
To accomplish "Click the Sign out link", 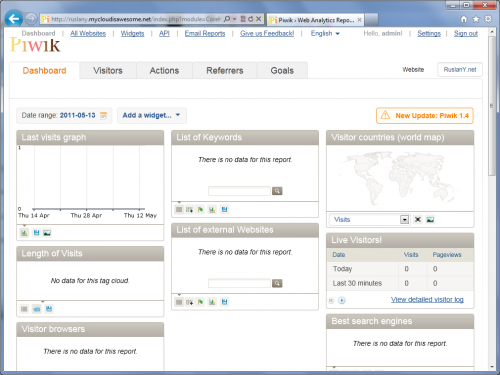I will (466, 33).
